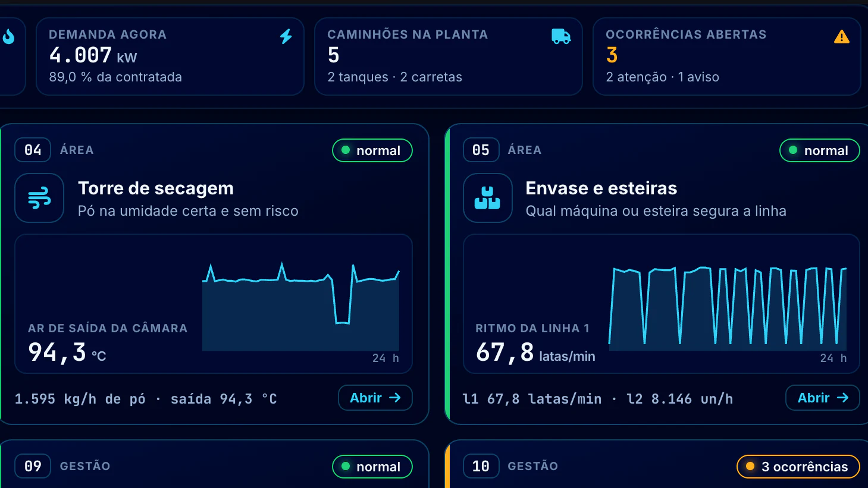The image size is (868, 488).
Task: Click the 4.007 kW demand value
Action: (x=93, y=55)
